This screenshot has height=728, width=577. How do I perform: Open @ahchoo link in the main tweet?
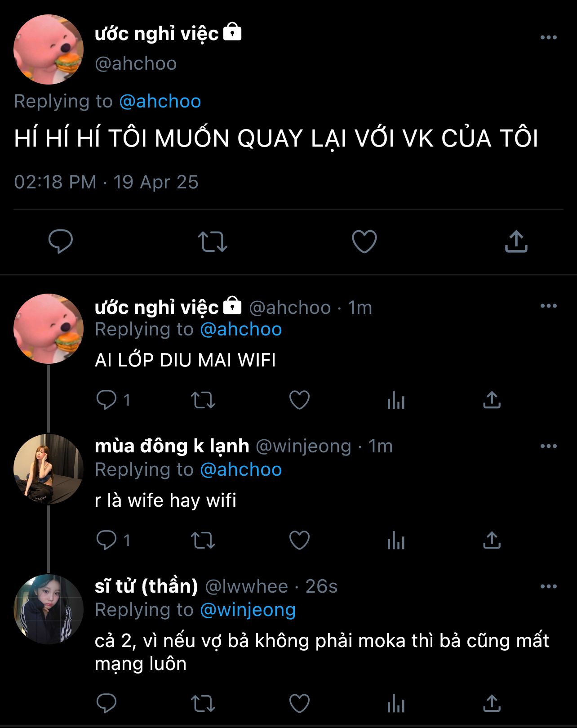[x=160, y=101]
